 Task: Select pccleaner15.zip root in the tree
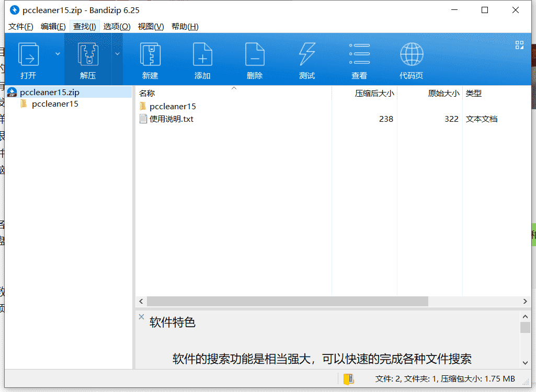[50, 93]
